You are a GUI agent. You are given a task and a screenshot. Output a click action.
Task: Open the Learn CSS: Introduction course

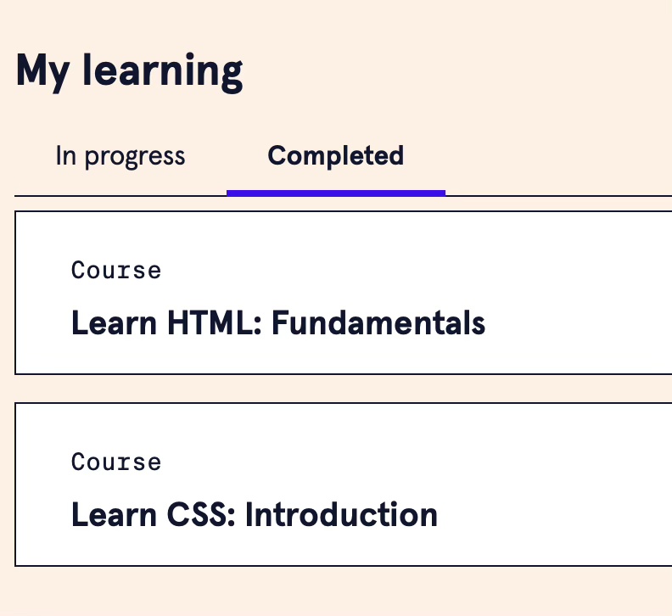pyautogui.click(x=255, y=514)
